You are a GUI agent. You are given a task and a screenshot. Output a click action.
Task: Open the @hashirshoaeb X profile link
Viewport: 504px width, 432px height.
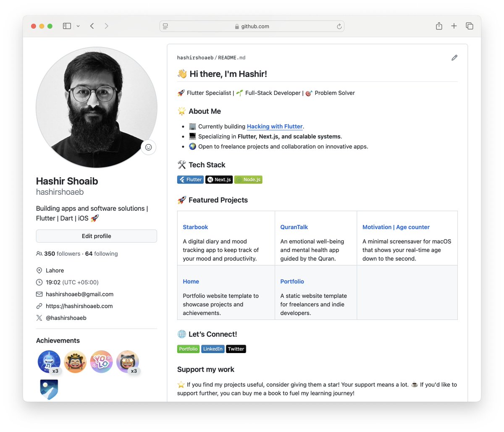[66, 318]
